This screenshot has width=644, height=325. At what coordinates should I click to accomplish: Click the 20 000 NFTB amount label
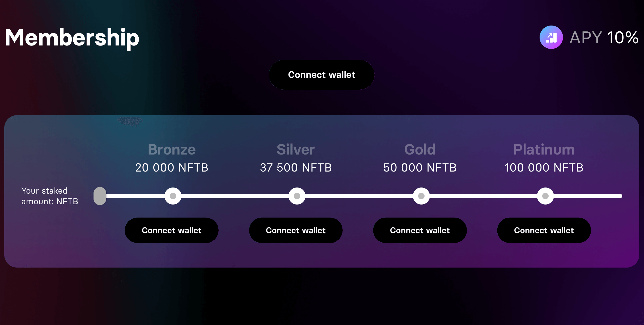[x=172, y=168]
